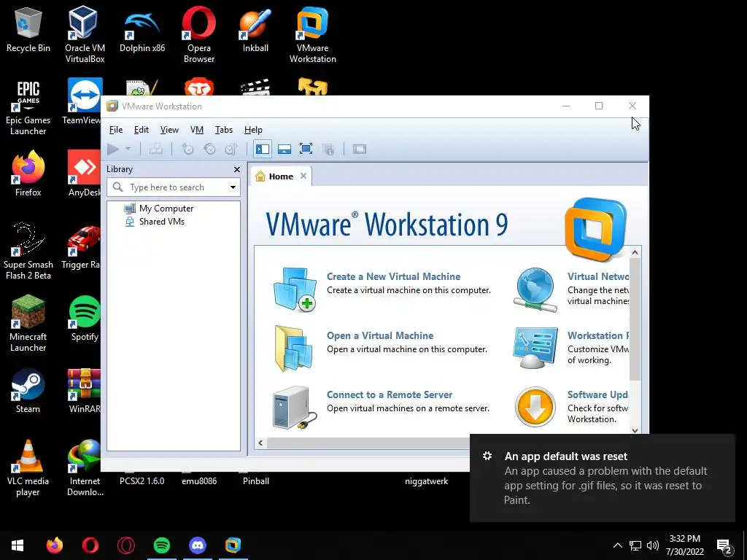Screen dimensions: 747x560
Task: Click the globe Virtual Network Editor icon
Action: coord(535,289)
